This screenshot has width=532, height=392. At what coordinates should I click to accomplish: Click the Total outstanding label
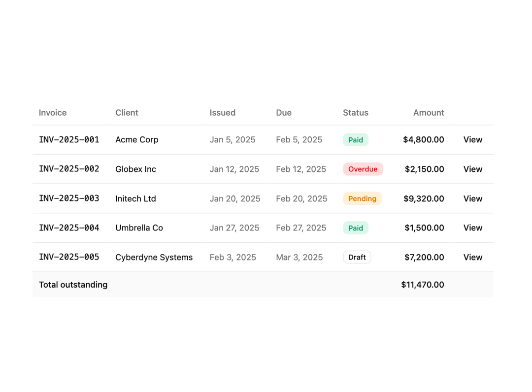click(x=73, y=285)
